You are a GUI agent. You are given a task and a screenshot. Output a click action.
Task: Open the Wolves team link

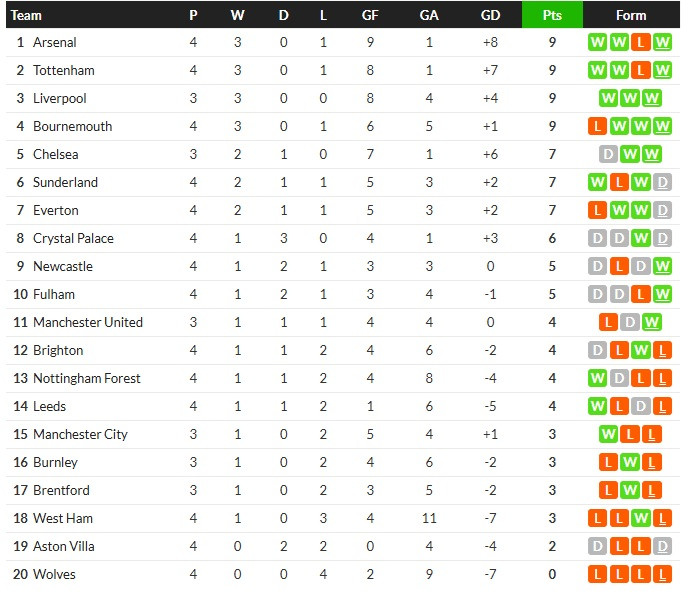tap(54, 574)
